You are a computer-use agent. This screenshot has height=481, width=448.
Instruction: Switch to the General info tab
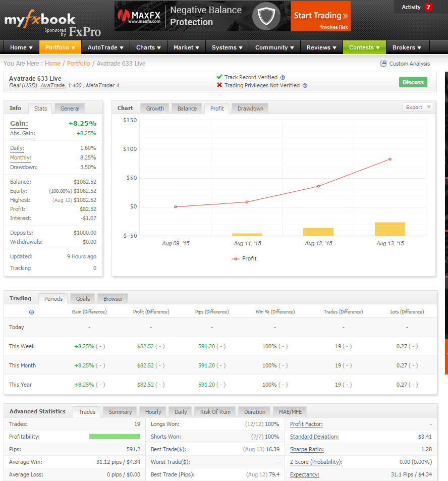click(x=70, y=109)
